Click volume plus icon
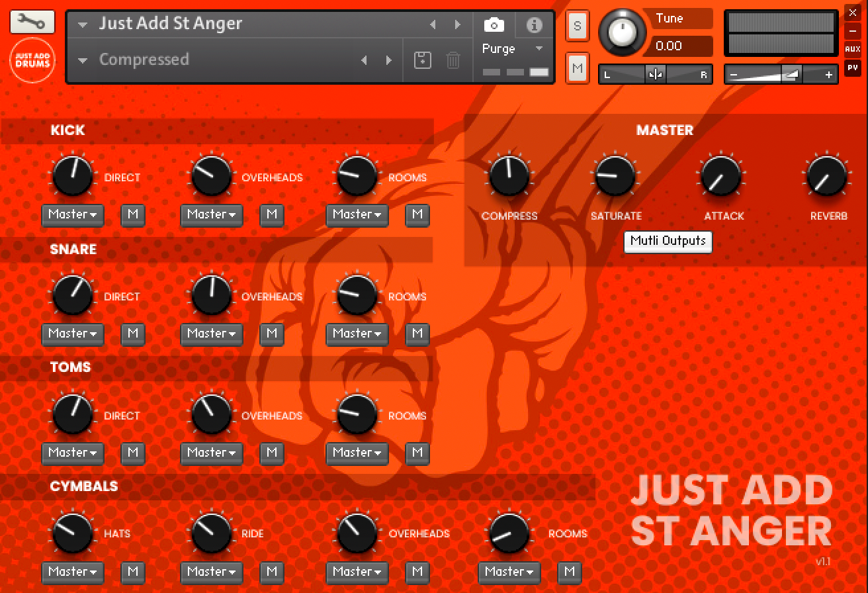Viewport: 868px width, 593px height. [829, 75]
